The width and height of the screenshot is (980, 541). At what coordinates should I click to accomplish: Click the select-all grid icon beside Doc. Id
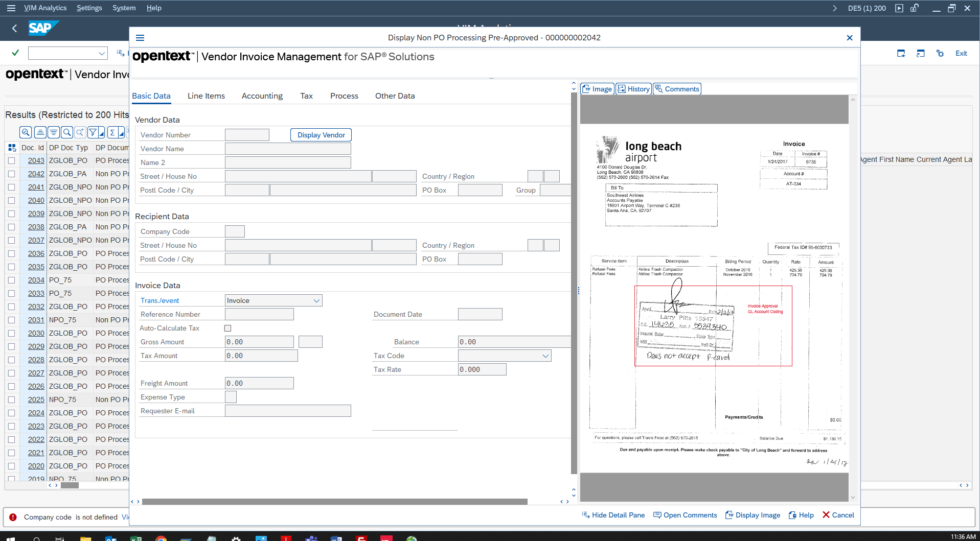click(x=12, y=148)
